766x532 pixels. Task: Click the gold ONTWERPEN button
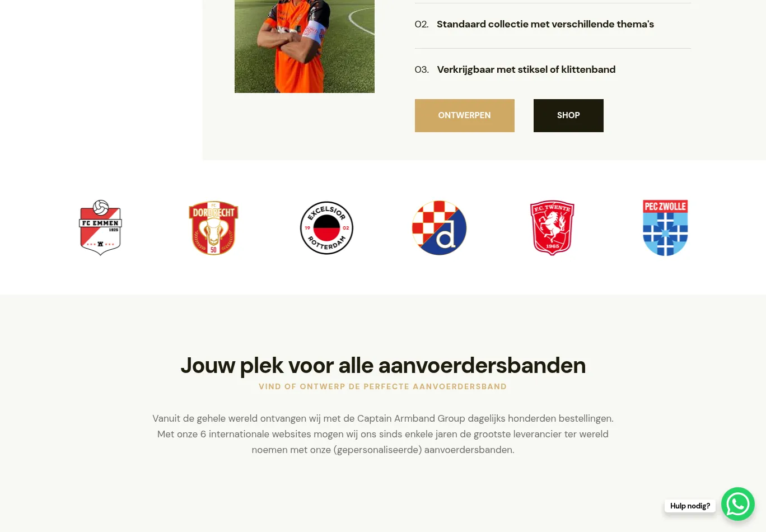[464, 115]
